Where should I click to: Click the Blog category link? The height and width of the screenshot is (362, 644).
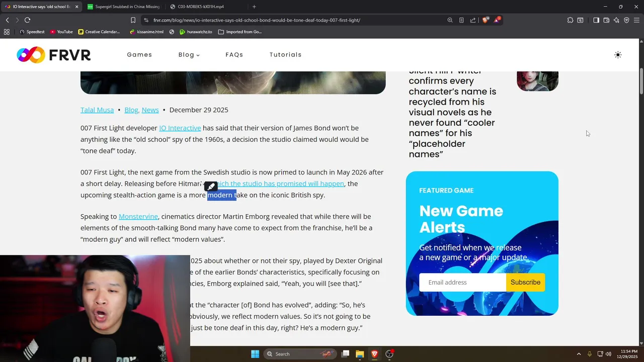pos(131,110)
